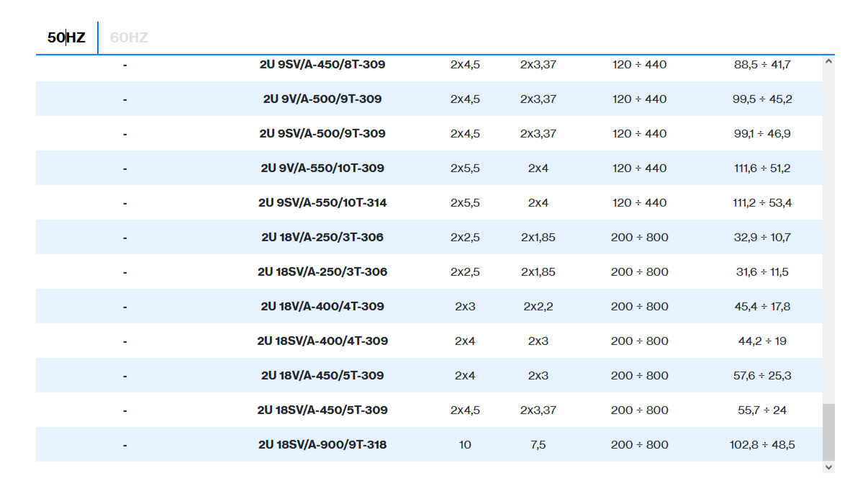The height and width of the screenshot is (489, 868).
Task: Choose model 2U 9SV/A-550/10T-314
Action: click(322, 203)
